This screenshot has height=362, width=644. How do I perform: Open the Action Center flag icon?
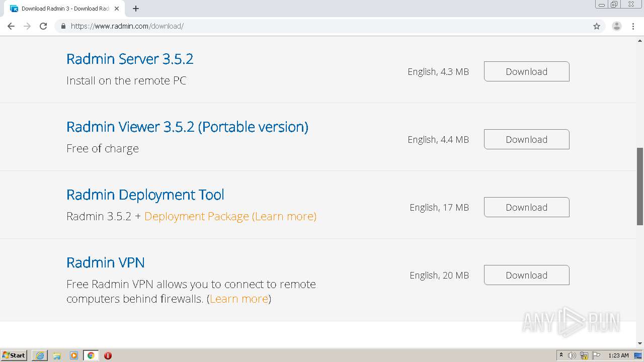click(x=596, y=355)
